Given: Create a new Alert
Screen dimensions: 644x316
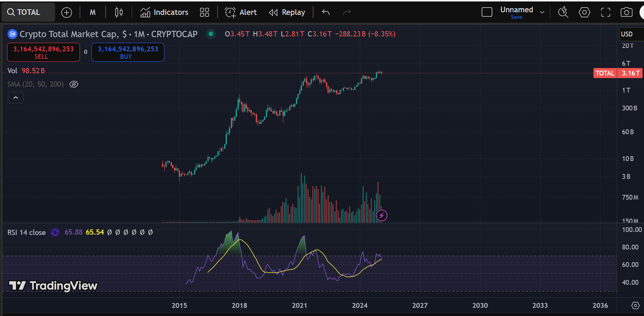Looking at the screenshot, I should point(241,13).
